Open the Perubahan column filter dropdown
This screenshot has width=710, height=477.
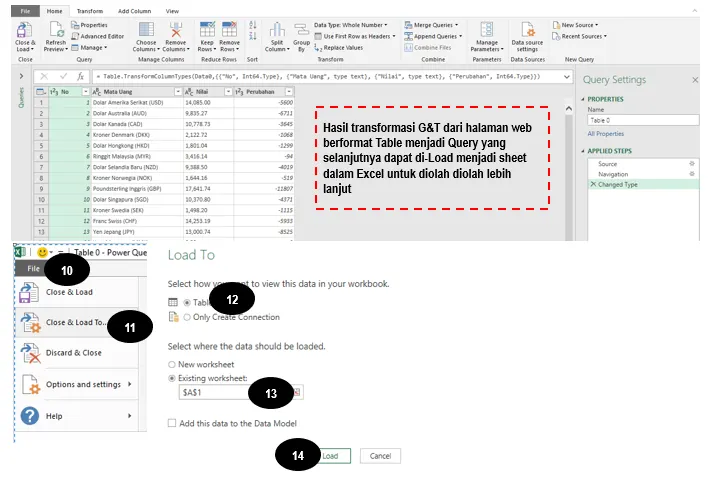point(289,92)
